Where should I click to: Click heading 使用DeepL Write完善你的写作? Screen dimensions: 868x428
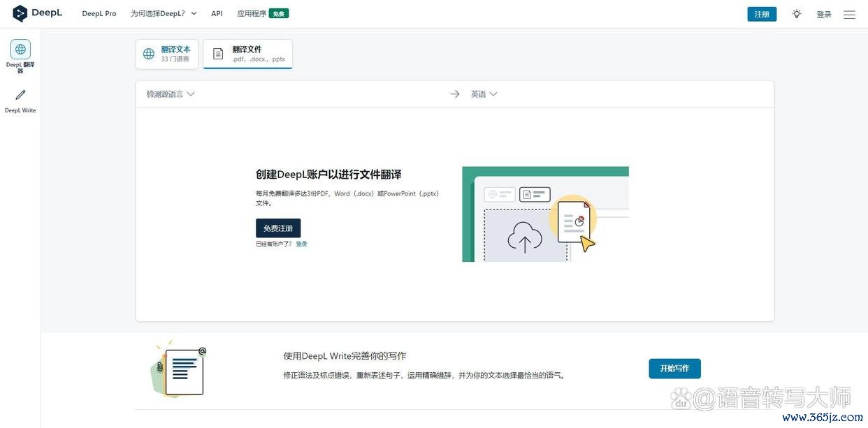[x=345, y=356]
